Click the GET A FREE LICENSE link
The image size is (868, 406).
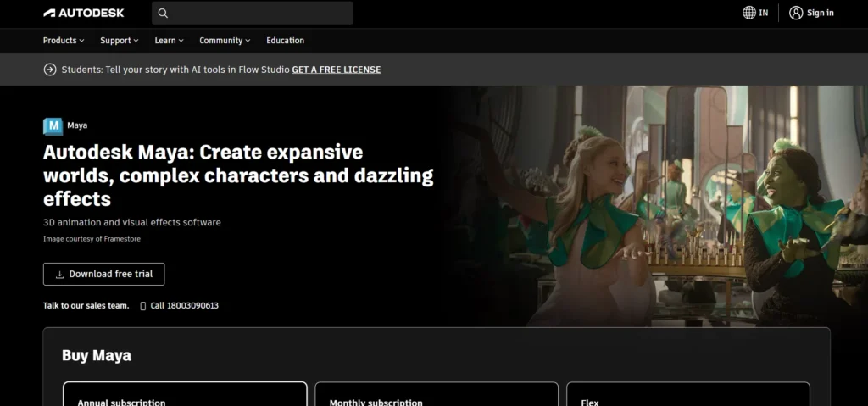336,70
